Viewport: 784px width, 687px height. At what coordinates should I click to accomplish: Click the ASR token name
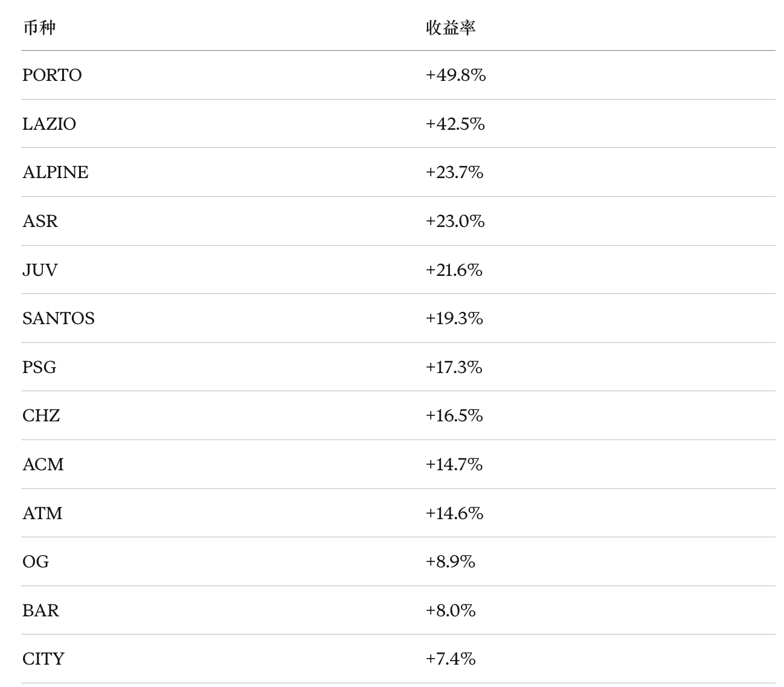tap(40, 221)
